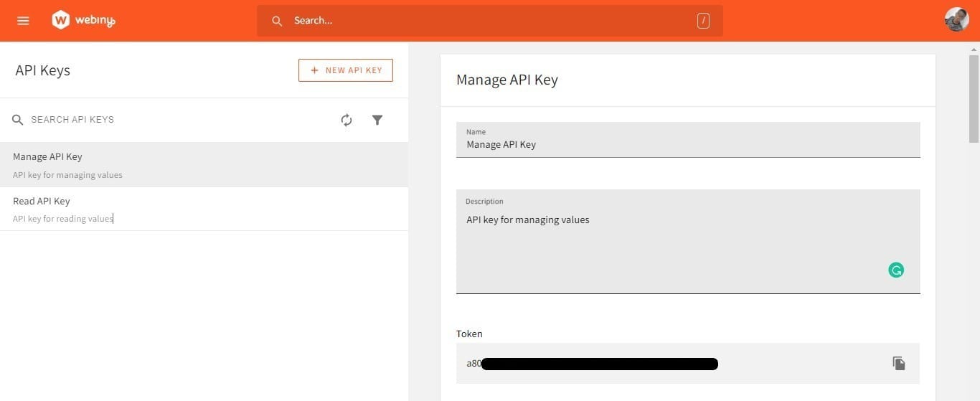Screen dimensions: 980x401
Task: Click the slash shortcut icon in search bar
Action: 703,21
